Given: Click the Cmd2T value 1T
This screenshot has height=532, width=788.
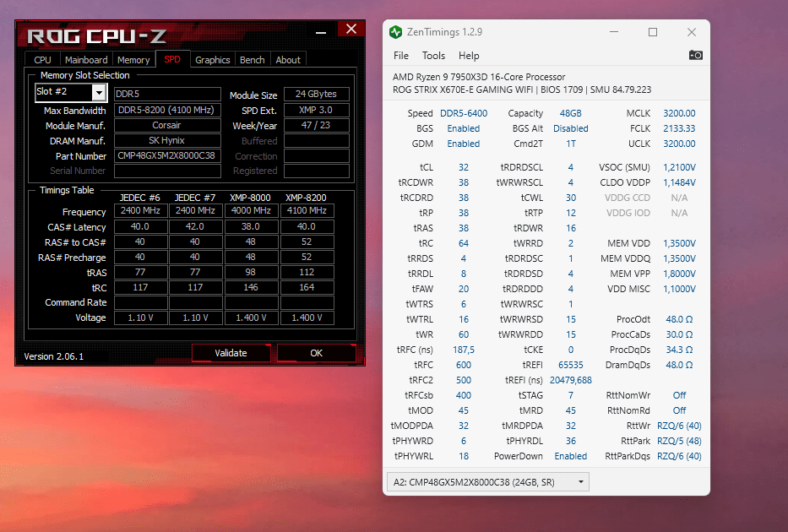Looking at the screenshot, I should 570,144.
